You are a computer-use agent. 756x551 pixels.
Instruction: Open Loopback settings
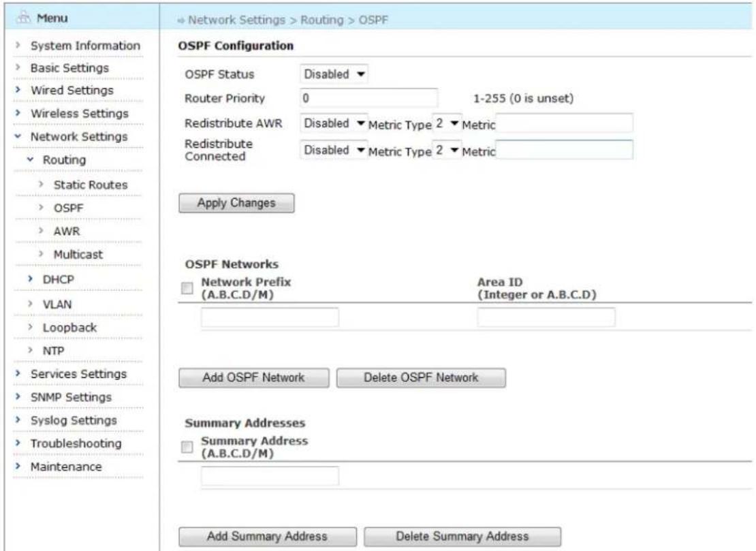(x=69, y=328)
